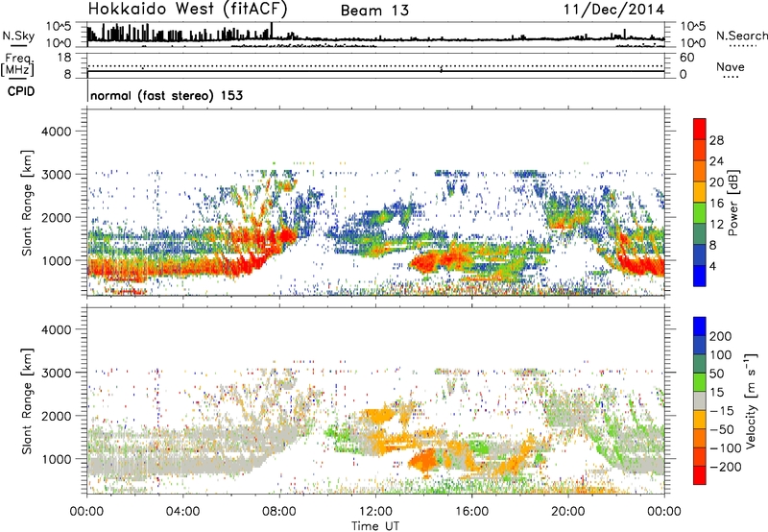Click the 'Time UT' axis title
The image size is (768, 532).
click(375, 526)
